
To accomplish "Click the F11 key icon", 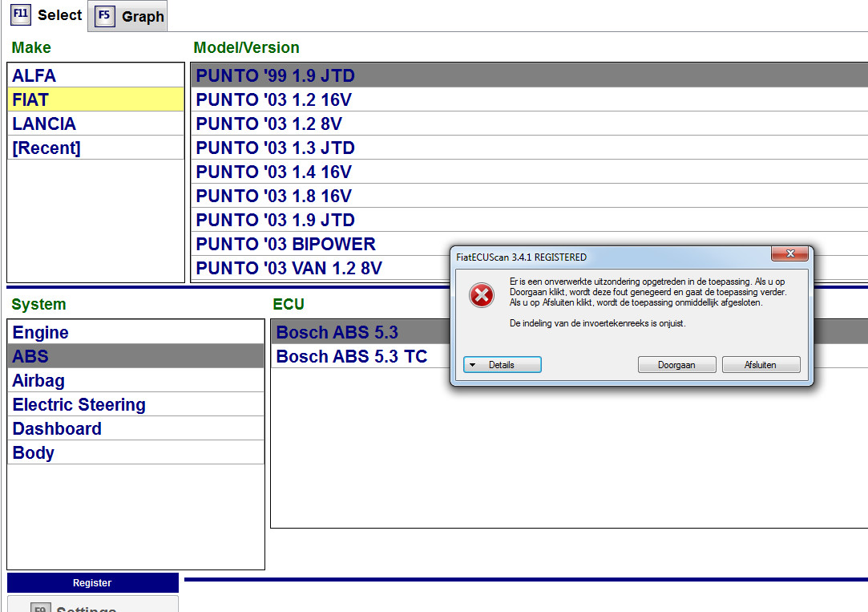I will (x=21, y=14).
